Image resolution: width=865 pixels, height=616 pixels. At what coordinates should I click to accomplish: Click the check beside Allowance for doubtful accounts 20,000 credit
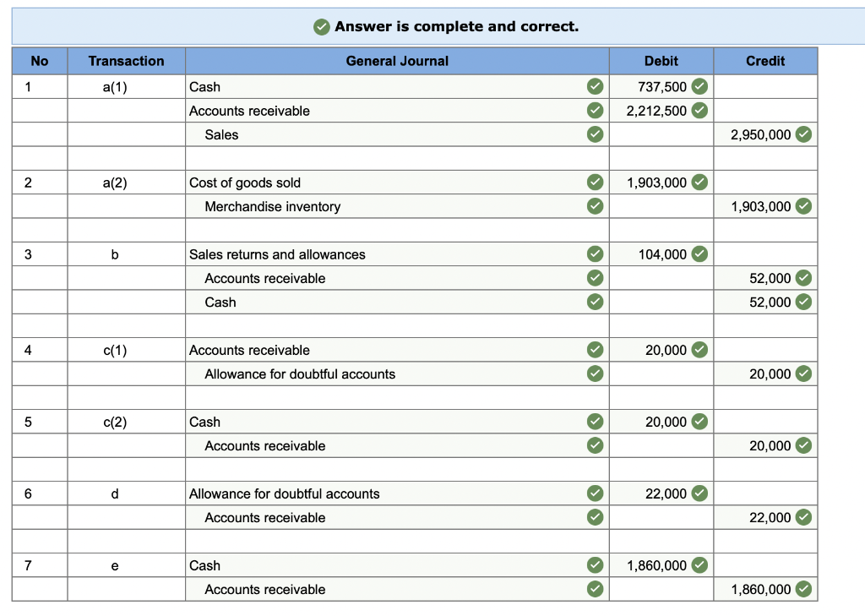coord(802,373)
